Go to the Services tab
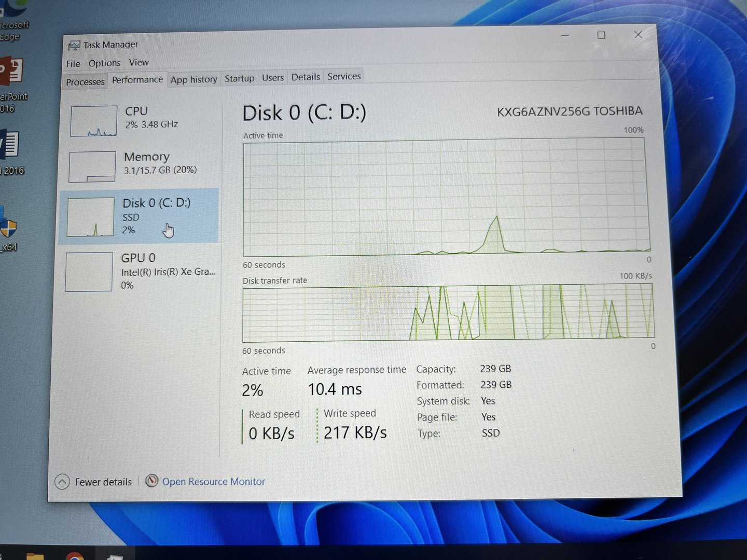The image size is (747, 560). 344,77
